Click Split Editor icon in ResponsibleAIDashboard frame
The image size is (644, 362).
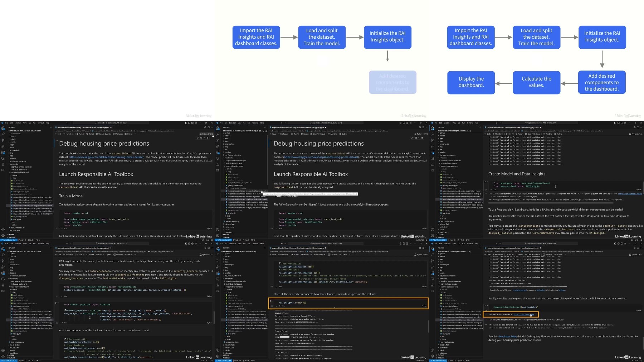coord(638,248)
